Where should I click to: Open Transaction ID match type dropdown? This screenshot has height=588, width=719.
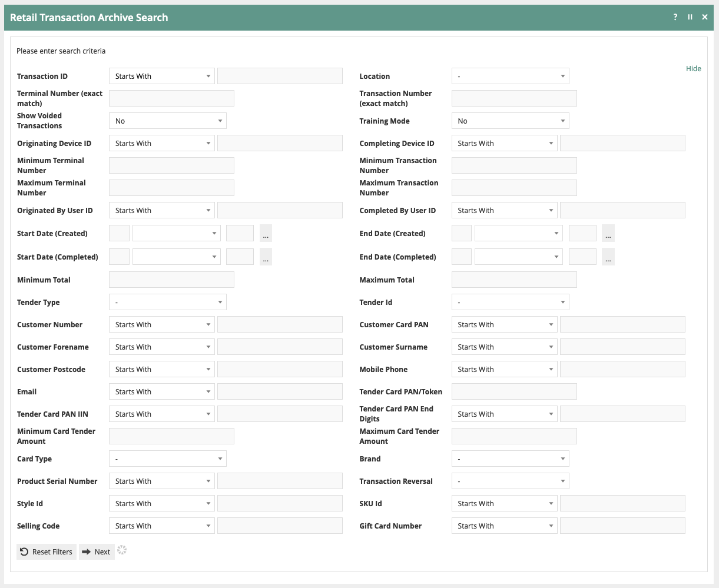(x=161, y=77)
